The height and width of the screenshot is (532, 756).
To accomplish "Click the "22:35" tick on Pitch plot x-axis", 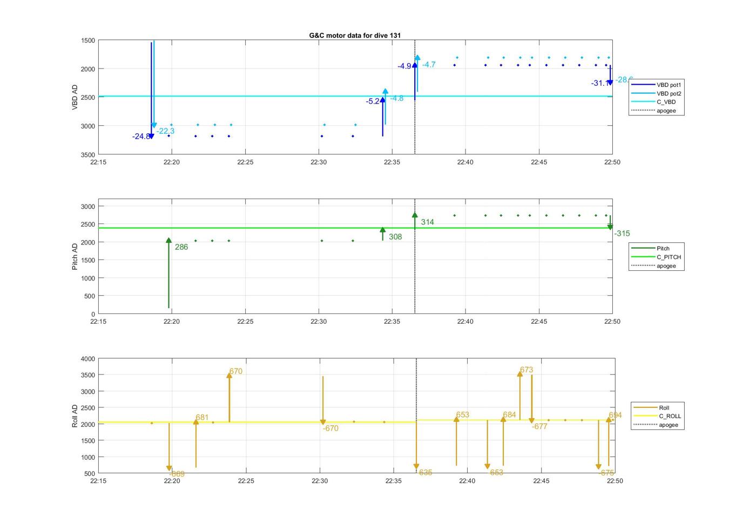I will (392, 322).
